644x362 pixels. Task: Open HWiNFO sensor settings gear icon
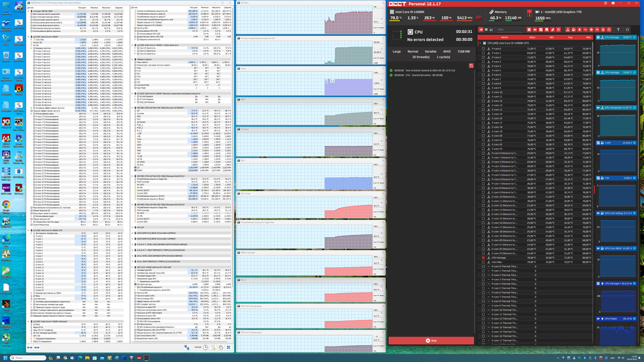tap(221, 348)
